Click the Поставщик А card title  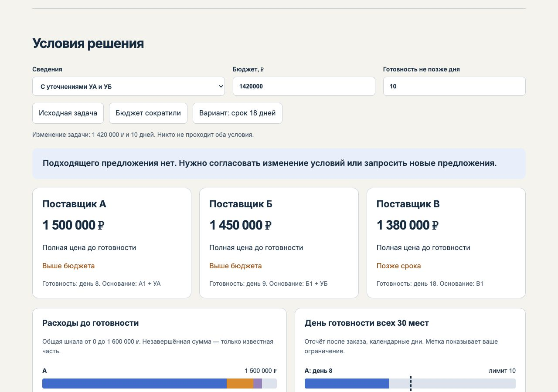[74, 204]
